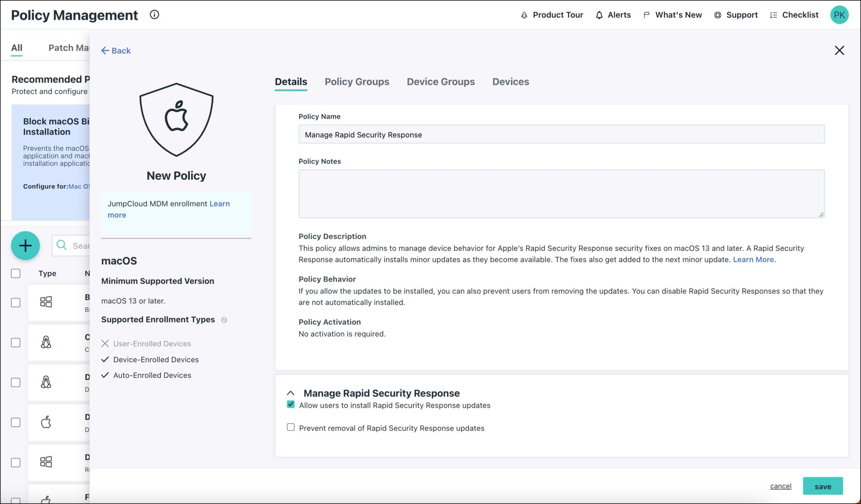Image resolution: width=861 pixels, height=504 pixels.
Task: Collapse the Manage Rapid Security Response section
Action: click(291, 393)
